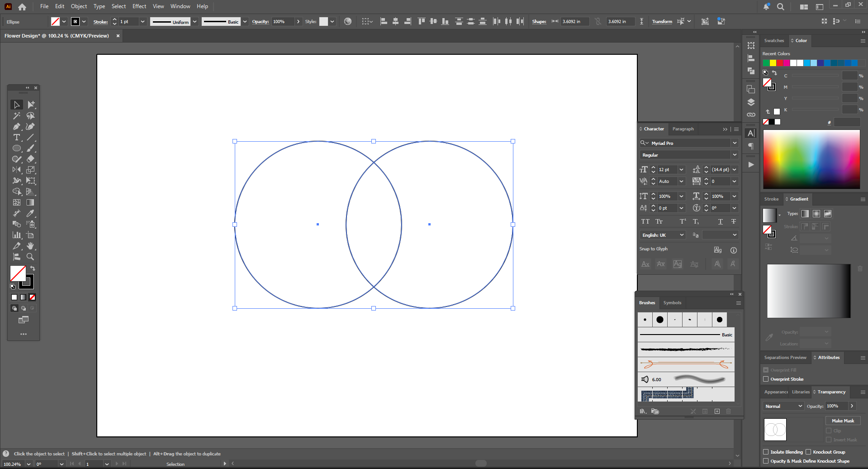Enable the Overprint Stroke checkbox
The image size is (868, 469).
pyautogui.click(x=766, y=379)
